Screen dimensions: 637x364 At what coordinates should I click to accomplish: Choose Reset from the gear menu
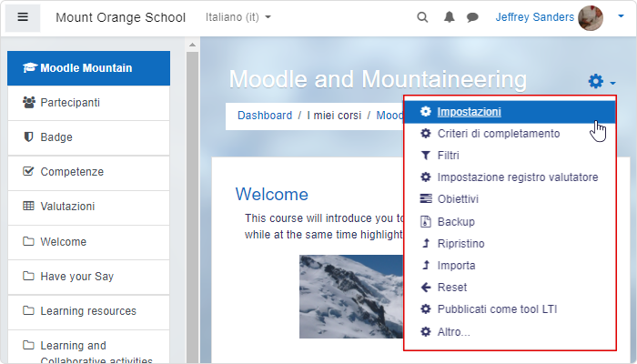pyautogui.click(x=510, y=288)
